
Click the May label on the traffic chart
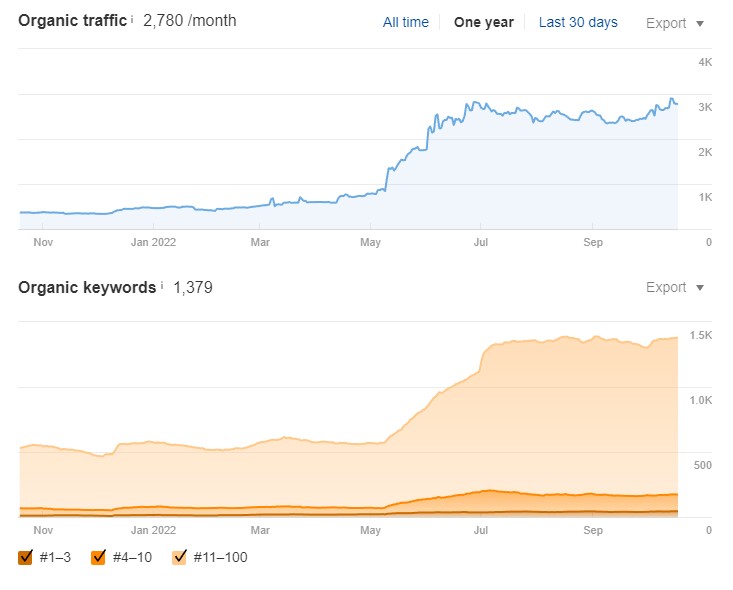click(371, 242)
